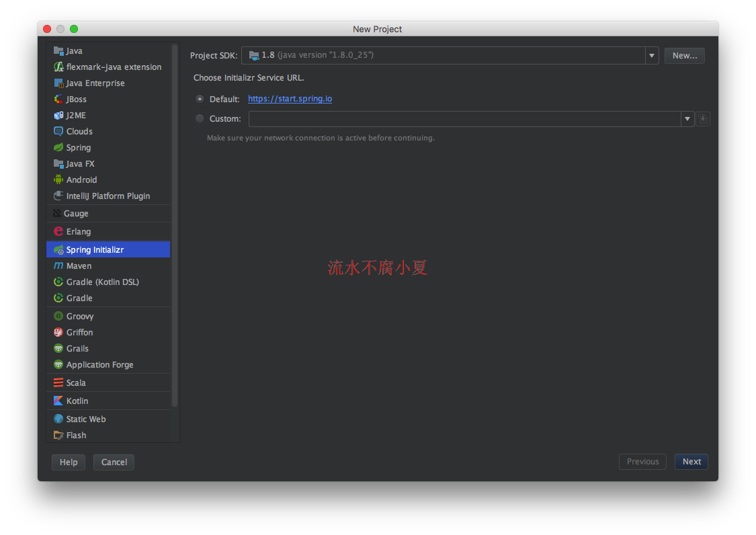This screenshot has width=756, height=535.
Task: Click the Previous button
Action: 642,462
